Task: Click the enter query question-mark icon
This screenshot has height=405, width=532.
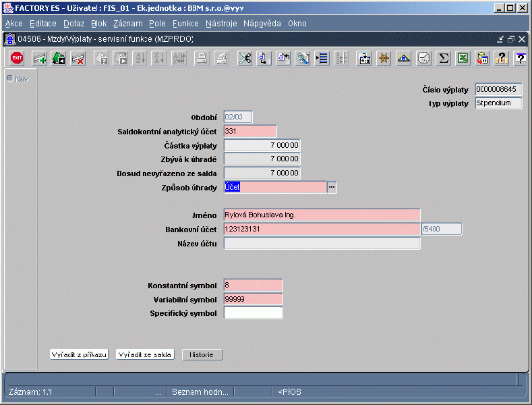Action: point(101,58)
